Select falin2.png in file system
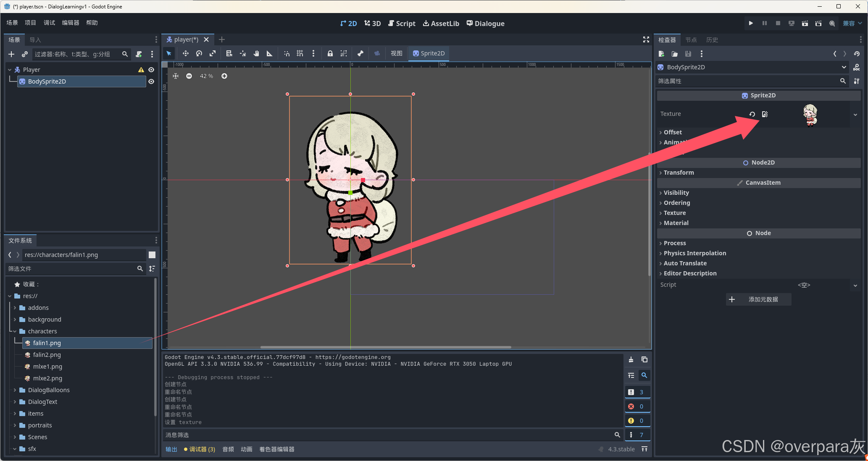This screenshot has height=461, width=868. (x=47, y=355)
